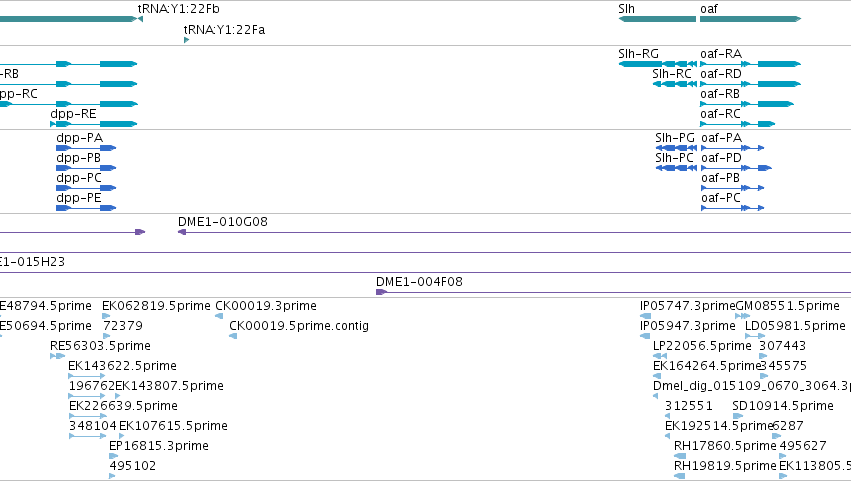
Task: Click the EK143622.5prime EST arrow
Action: point(87,376)
